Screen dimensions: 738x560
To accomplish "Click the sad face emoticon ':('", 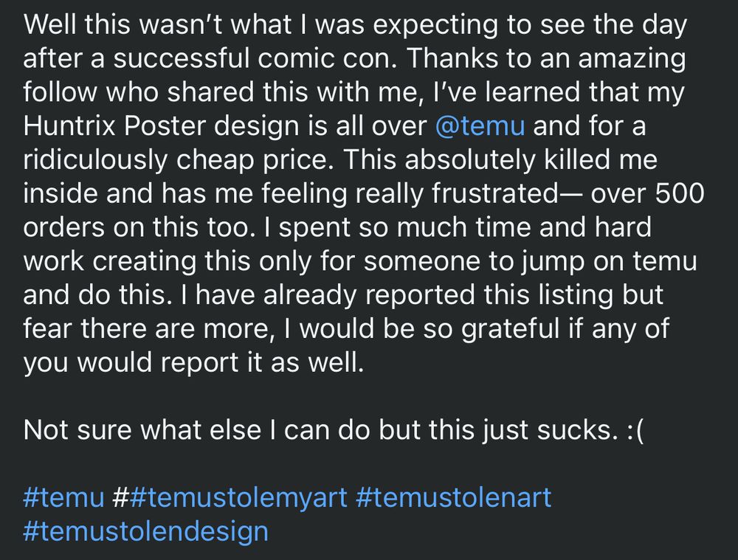I will (635, 431).
